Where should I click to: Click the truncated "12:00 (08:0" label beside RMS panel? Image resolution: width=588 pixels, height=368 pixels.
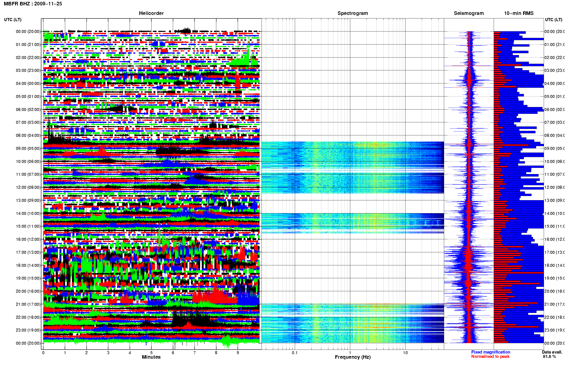click(x=555, y=187)
